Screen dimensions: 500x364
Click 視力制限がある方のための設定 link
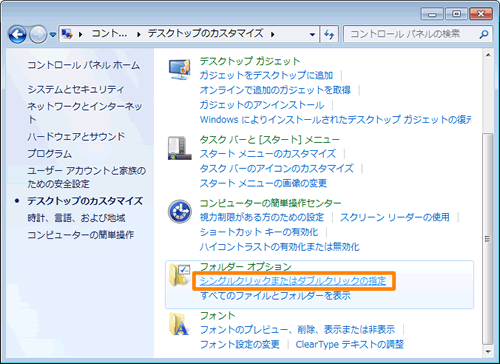[262, 217]
